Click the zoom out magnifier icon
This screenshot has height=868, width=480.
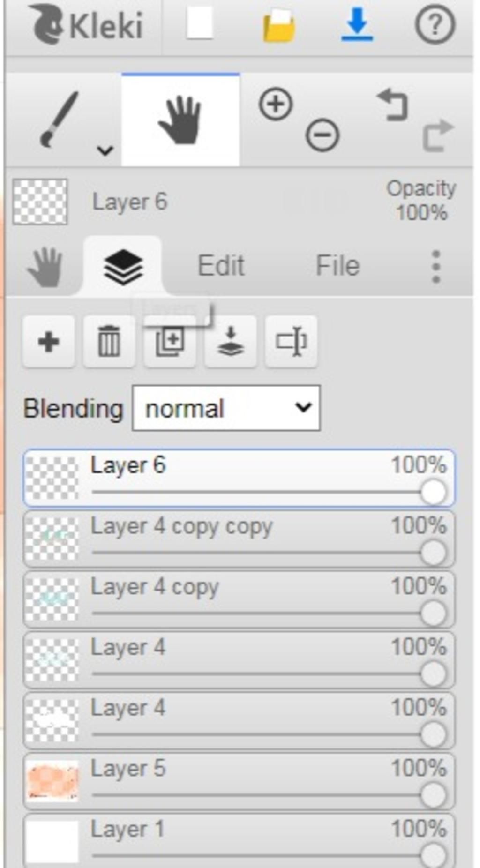[x=322, y=135]
